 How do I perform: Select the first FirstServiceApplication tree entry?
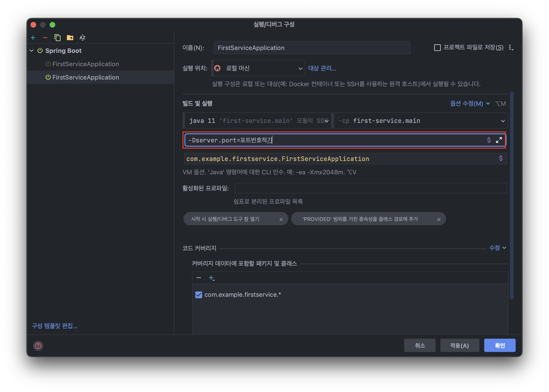click(86, 64)
